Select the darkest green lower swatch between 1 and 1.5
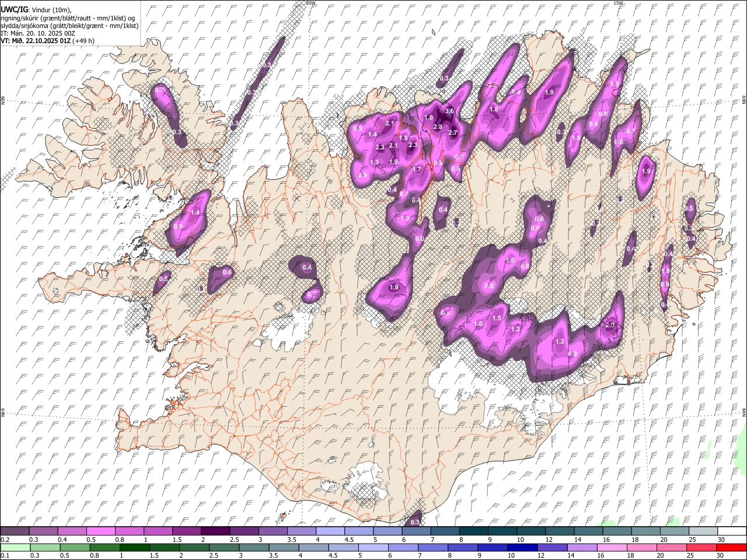Screen dimensions: 747x560 point(134,547)
